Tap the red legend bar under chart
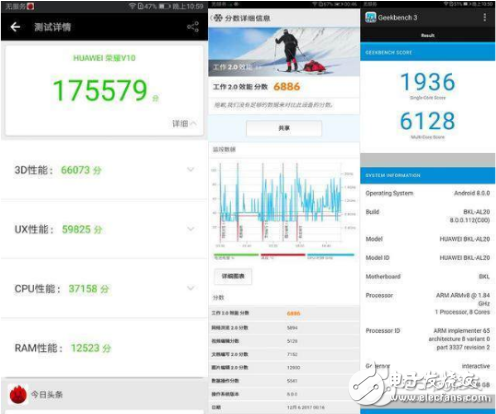This screenshot has height=414, width=496. click(283, 255)
